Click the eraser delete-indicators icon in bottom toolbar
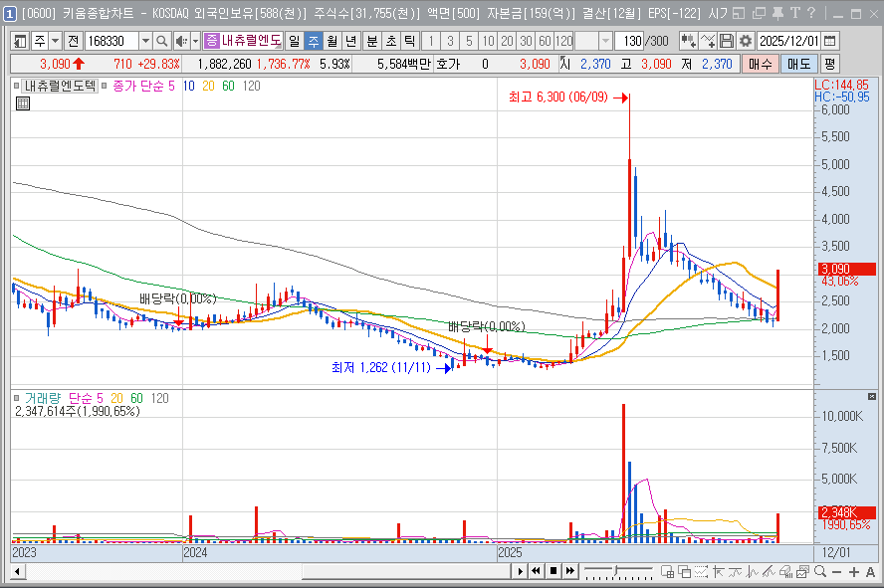 (x=785, y=572)
